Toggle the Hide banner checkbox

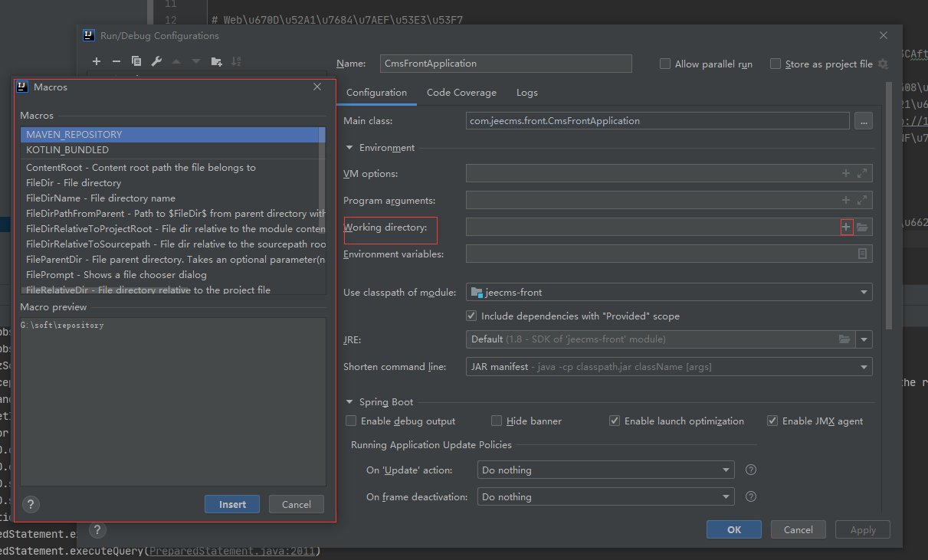tap(497, 421)
